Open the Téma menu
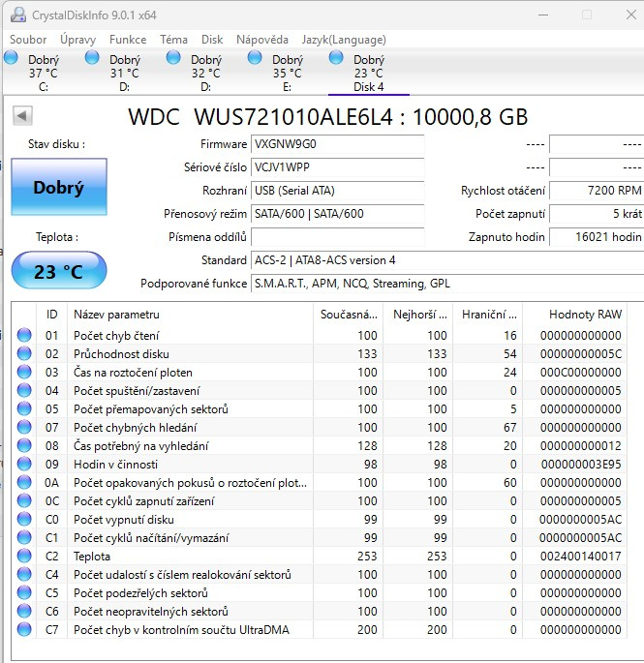This screenshot has height=663, width=644. 173,40
